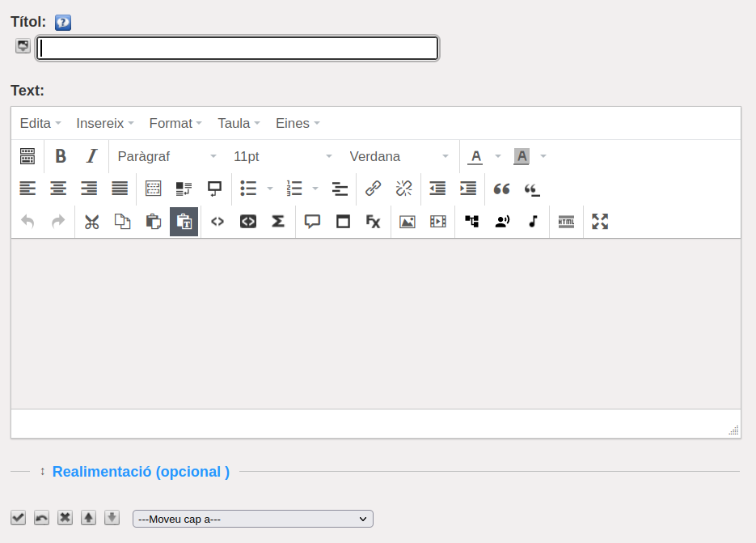Screen dimensions: 756x543
Task: Click the clear float icon
Action: point(184,189)
